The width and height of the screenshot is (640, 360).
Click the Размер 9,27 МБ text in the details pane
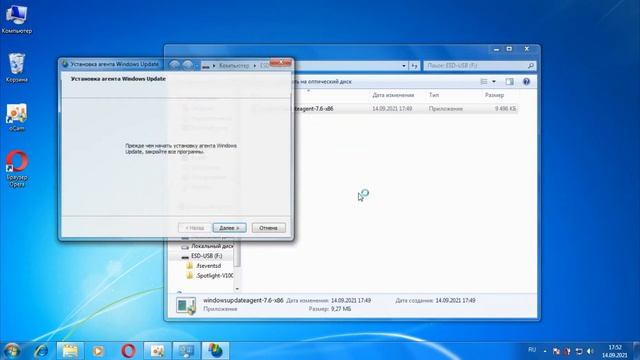(x=330, y=309)
